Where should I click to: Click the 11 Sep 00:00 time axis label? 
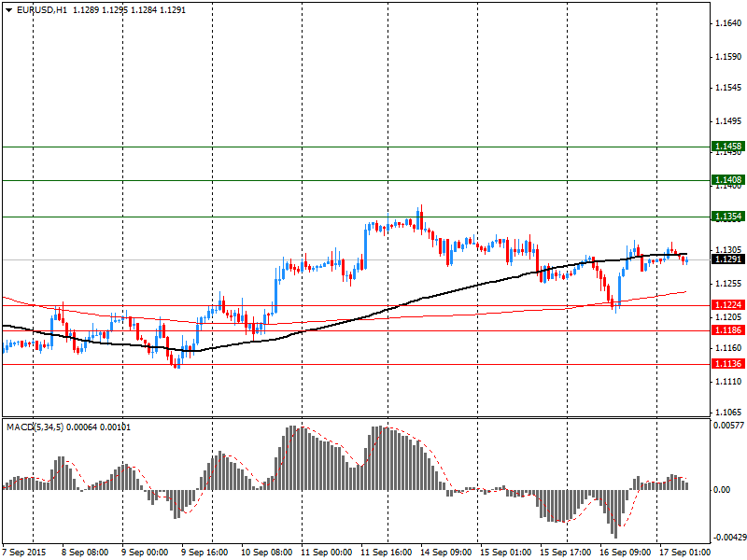326,553
